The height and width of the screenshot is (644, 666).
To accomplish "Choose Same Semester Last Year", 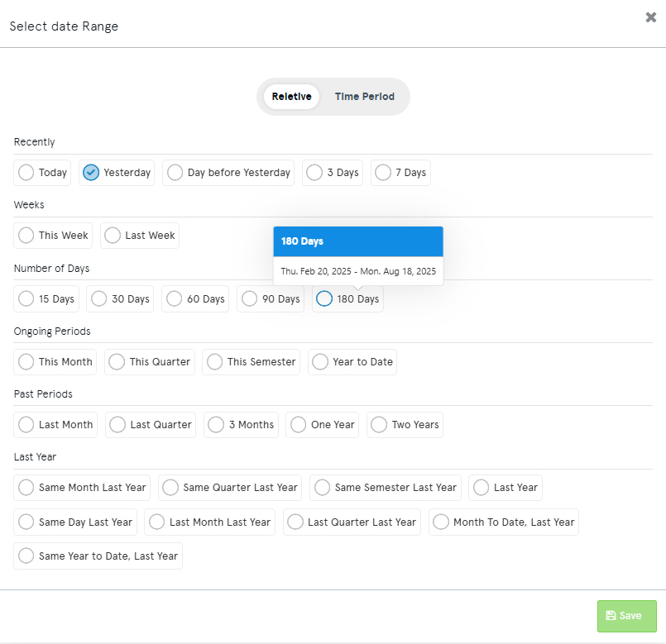I will point(386,488).
